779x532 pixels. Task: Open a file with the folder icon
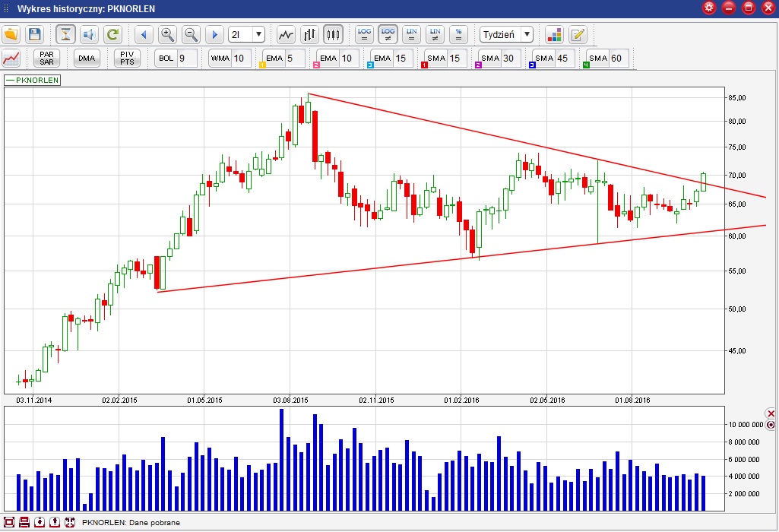pyautogui.click(x=11, y=34)
